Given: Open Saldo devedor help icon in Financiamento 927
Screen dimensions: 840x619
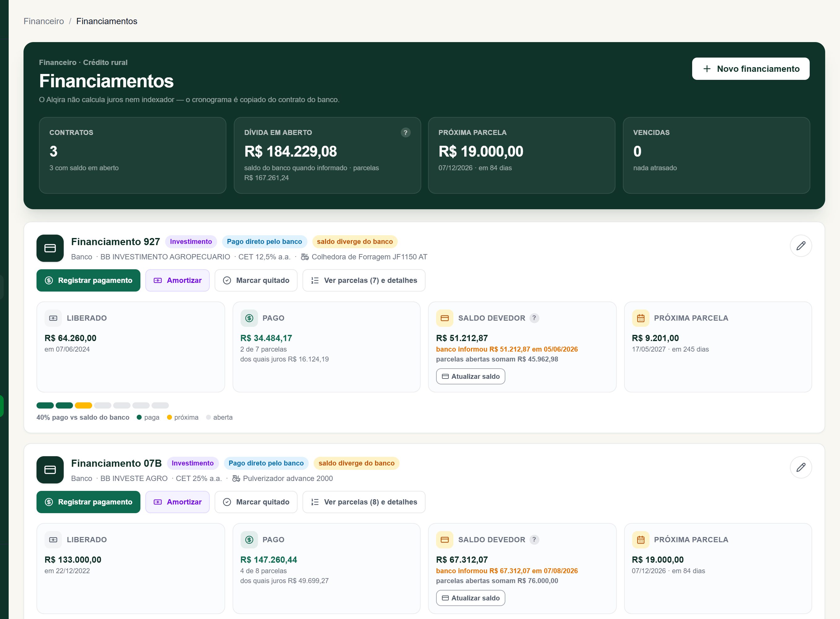Looking at the screenshot, I should coord(534,318).
